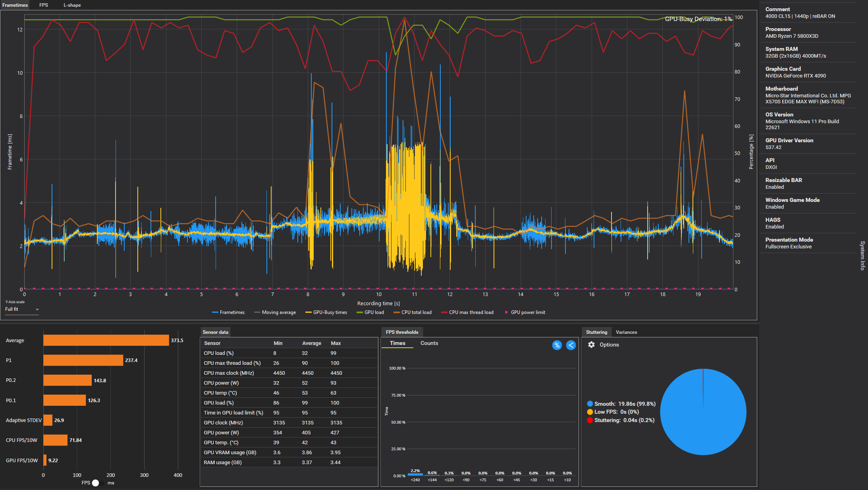Open the L-shape tab

[x=72, y=5]
